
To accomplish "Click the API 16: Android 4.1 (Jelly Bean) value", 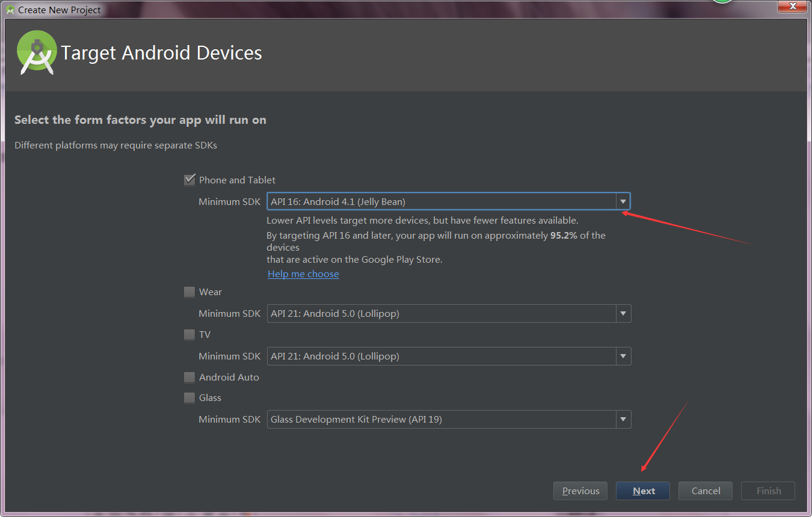I will coord(338,201).
